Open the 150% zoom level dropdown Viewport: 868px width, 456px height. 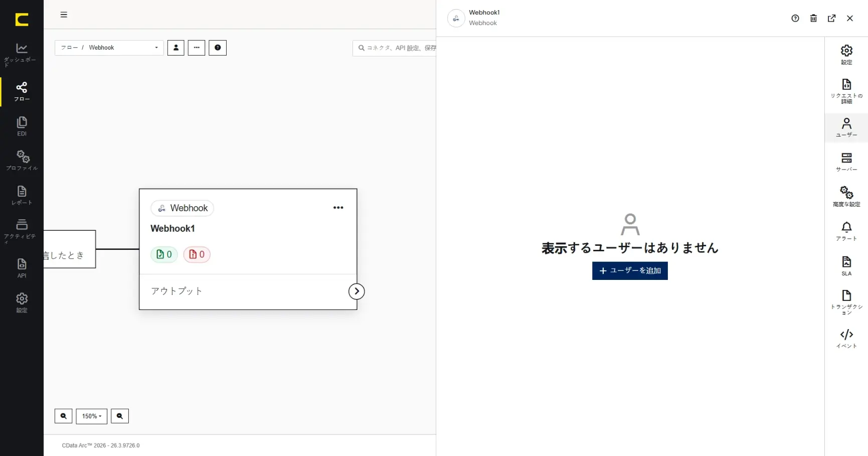click(x=92, y=416)
